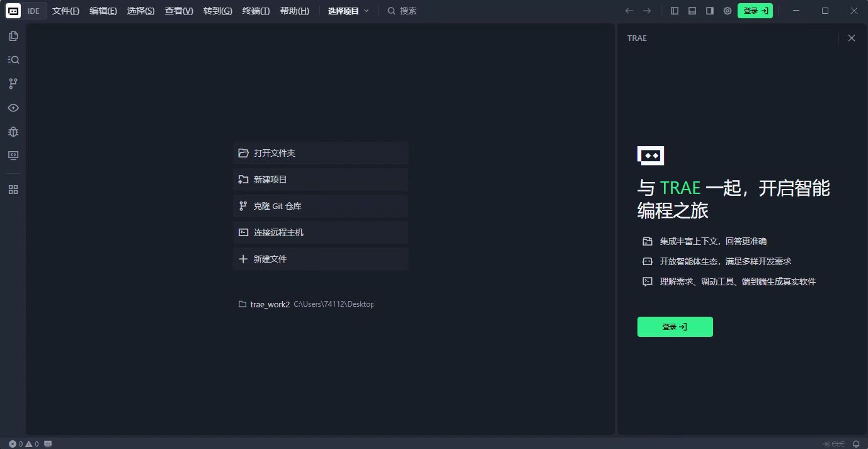This screenshot has height=449, width=868.
Task: Expand the 选择项目 dropdown
Action: (x=348, y=11)
